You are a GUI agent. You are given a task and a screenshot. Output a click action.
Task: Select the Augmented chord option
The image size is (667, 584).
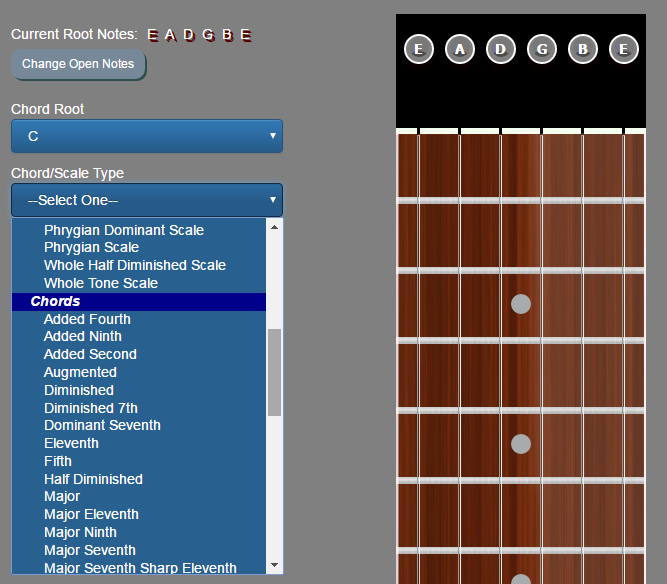[80, 372]
